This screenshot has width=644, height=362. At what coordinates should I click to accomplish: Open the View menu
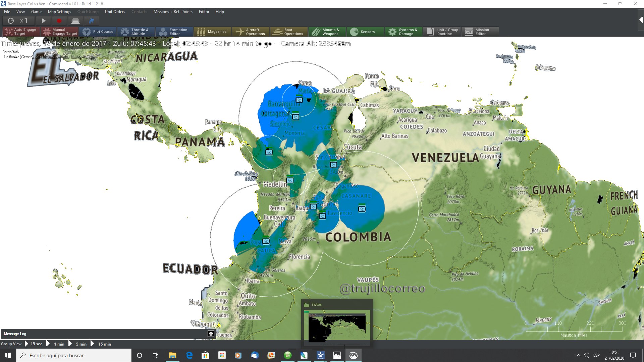click(20, 11)
